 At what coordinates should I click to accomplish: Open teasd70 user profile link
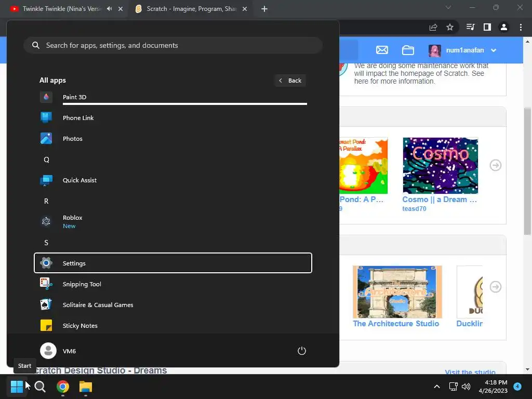[414, 209]
